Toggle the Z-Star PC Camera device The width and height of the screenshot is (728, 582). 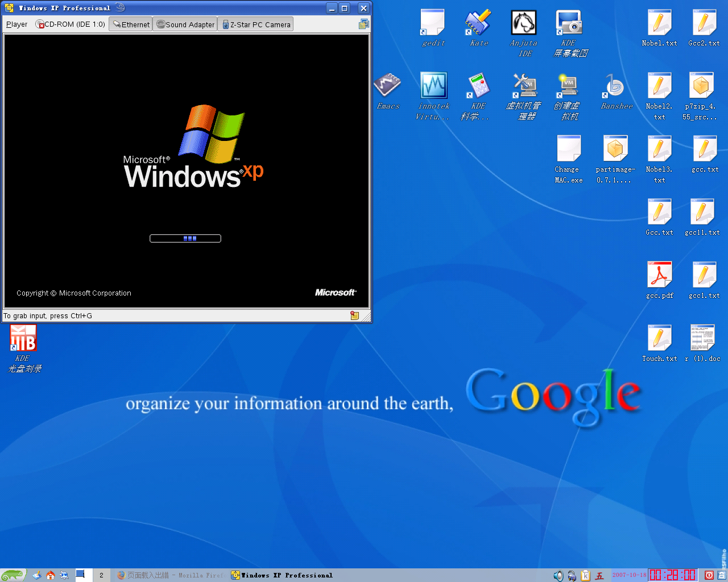(x=256, y=24)
